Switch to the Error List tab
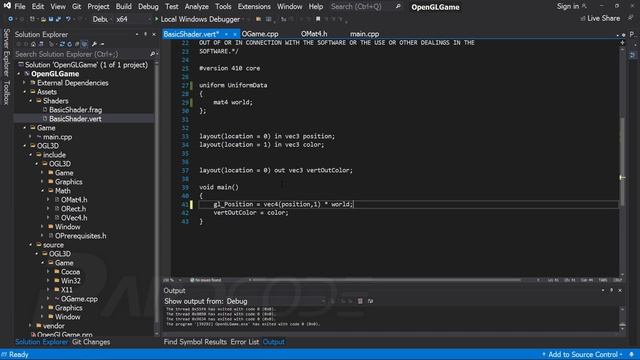This screenshot has width=640, height=360. 244,342
